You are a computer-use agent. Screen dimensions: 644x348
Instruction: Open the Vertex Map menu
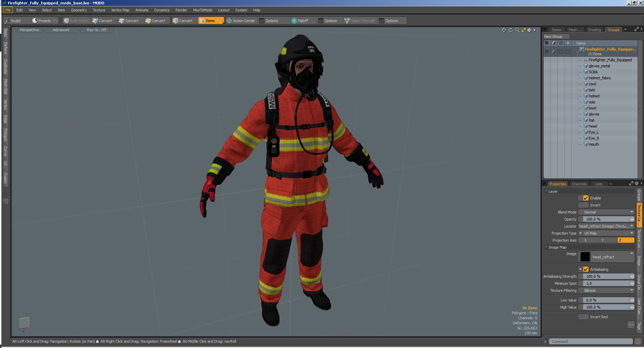tap(120, 10)
